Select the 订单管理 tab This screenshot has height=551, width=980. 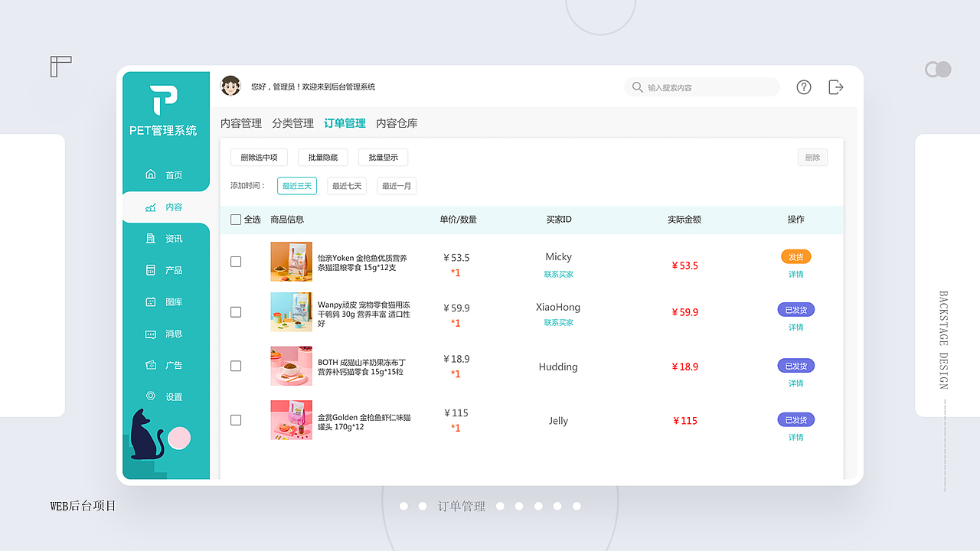tap(345, 123)
